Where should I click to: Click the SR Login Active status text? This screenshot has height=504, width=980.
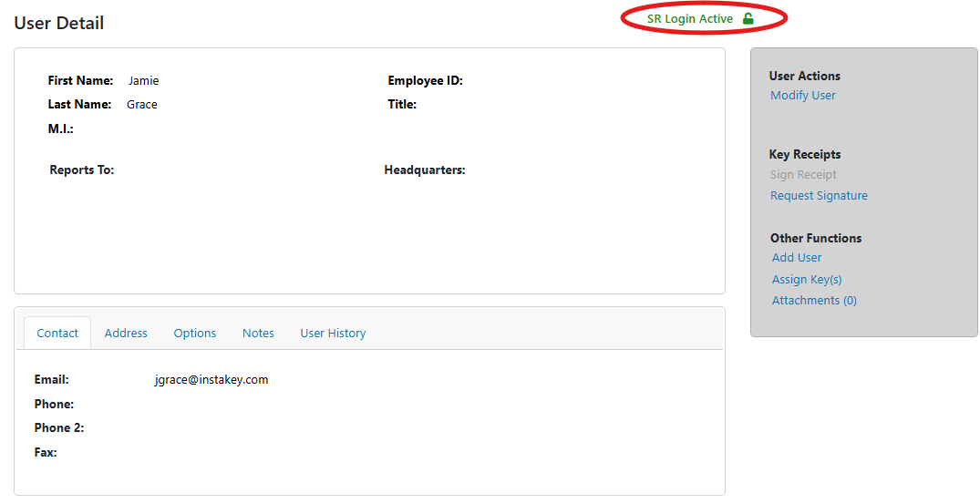point(690,19)
